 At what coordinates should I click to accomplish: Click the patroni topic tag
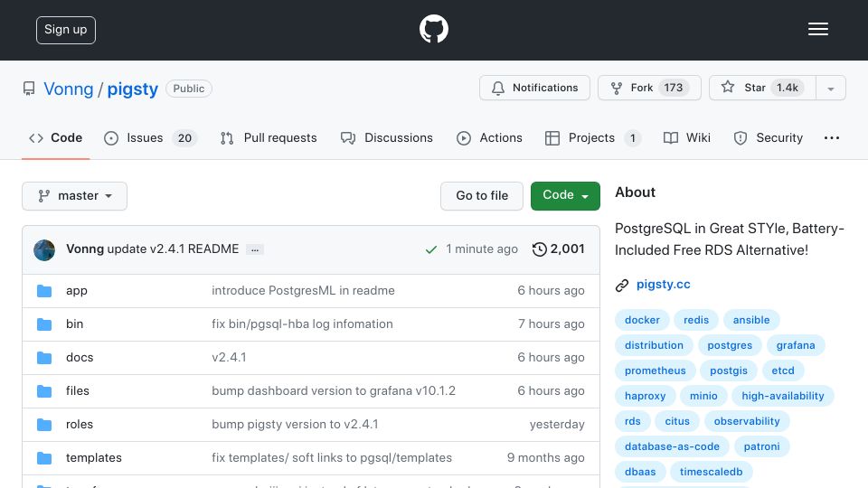pos(761,447)
